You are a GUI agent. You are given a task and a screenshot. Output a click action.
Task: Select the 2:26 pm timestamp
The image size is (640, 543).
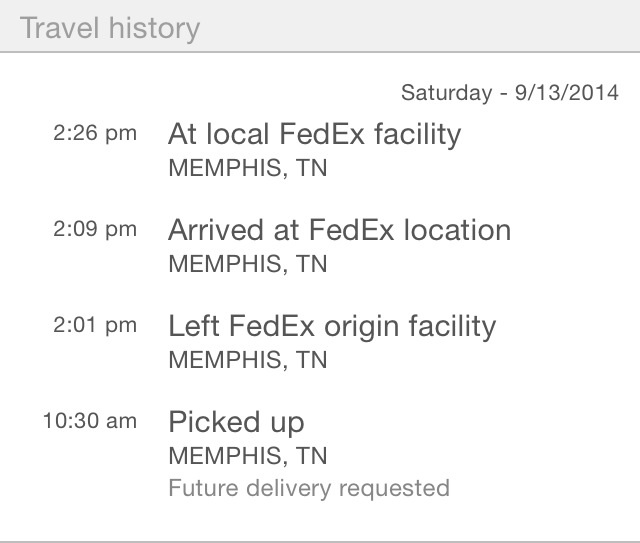95,134
